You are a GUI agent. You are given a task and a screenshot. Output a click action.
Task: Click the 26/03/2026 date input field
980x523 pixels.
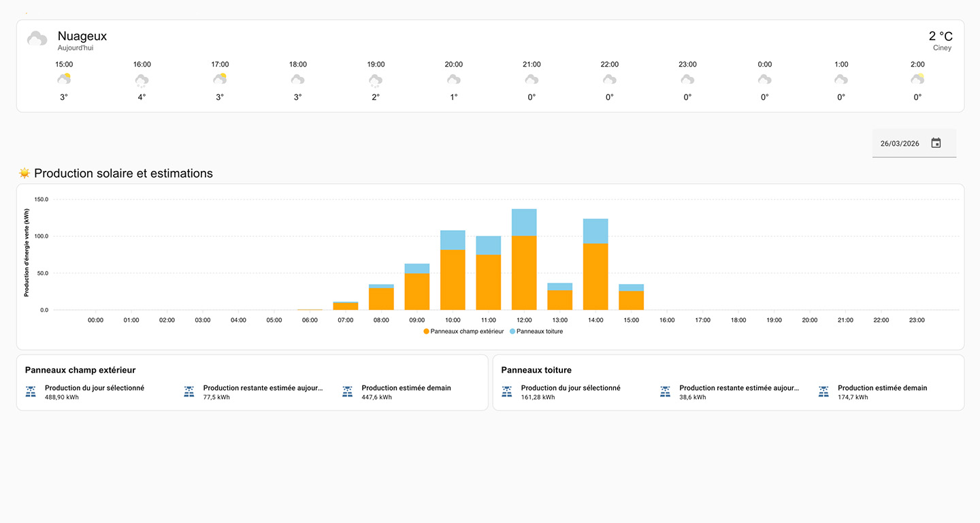coord(900,144)
